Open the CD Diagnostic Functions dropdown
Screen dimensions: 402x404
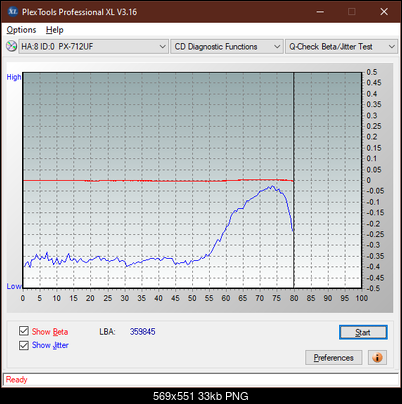coord(227,47)
